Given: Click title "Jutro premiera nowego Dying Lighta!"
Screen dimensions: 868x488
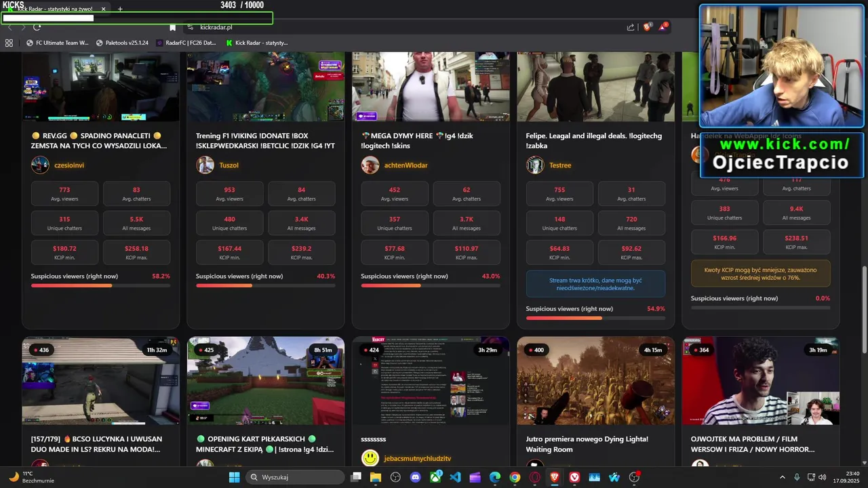Looking at the screenshot, I should click(x=587, y=444).
